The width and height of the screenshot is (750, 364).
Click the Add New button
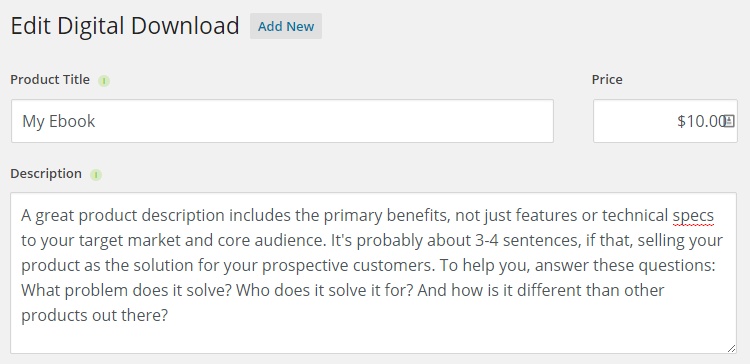pos(286,26)
